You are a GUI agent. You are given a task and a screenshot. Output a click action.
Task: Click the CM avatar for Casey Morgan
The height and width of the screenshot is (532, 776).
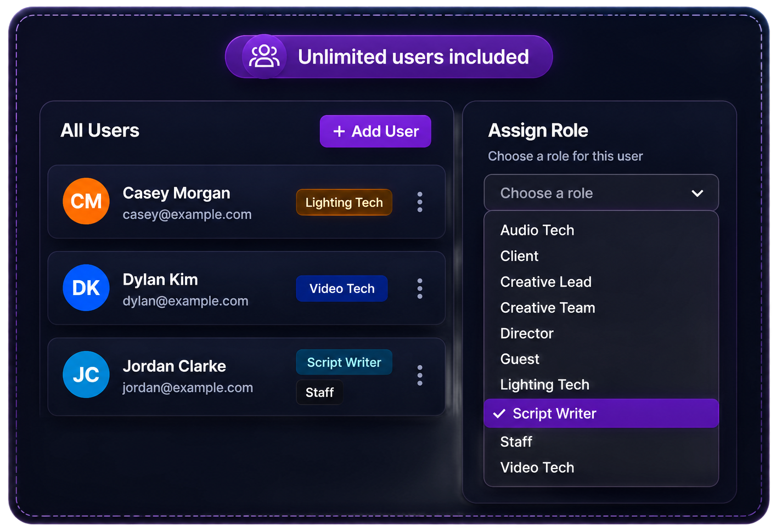(x=86, y=201)
